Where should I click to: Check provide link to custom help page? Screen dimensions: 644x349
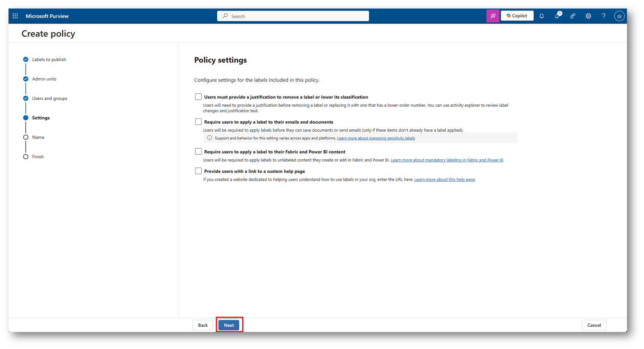[198, 171]
